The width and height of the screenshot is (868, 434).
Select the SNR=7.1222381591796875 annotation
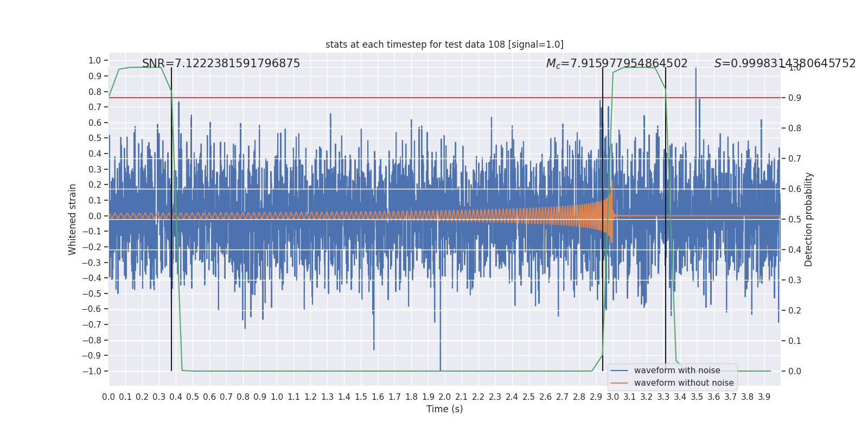pos(221,63)
